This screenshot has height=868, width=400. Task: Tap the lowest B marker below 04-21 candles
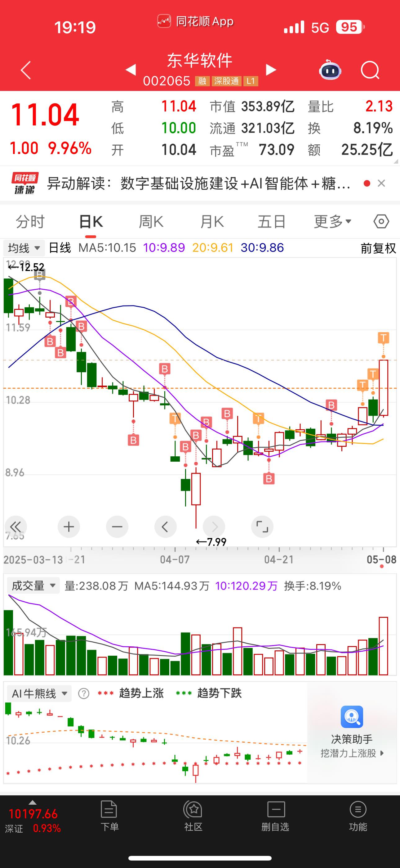click(x=269, y=478)
